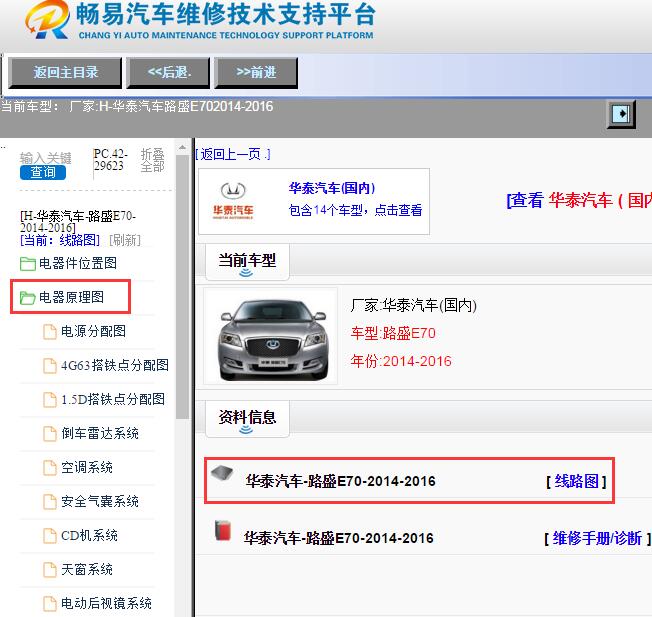Select 电器件位置图 tree item
The height and width of the screenshot is (617, 652).
(78, 264)
